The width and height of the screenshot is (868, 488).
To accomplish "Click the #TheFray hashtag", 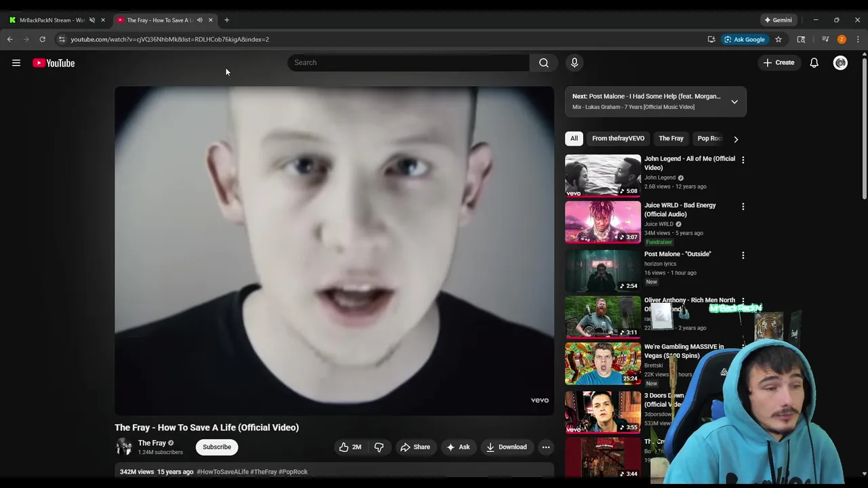I will (x=263, y=472).
